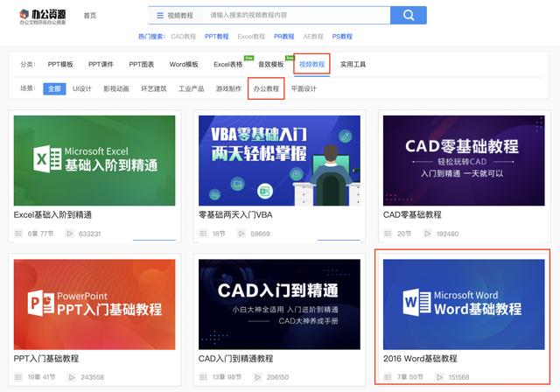Screen dimensions: 560x392
Task: Open the Excel基础入阶到精通 course thumbnail
Action: point(94,160)
